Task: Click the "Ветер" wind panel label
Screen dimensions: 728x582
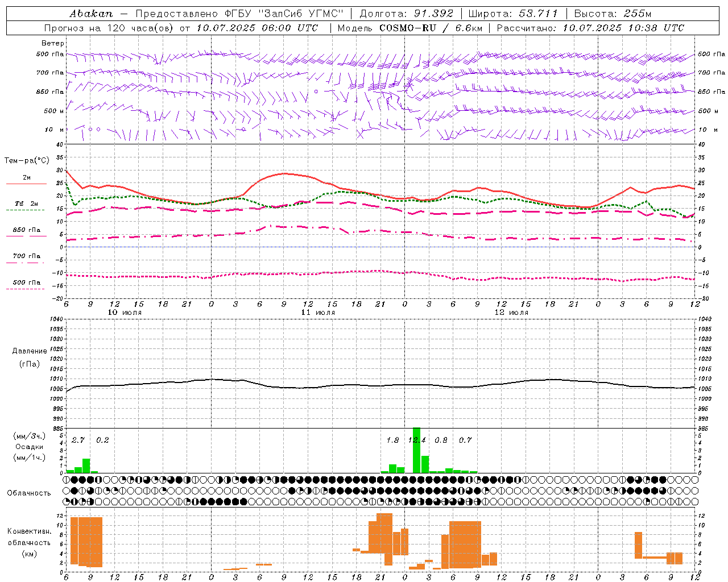Action: pos(52,43)
